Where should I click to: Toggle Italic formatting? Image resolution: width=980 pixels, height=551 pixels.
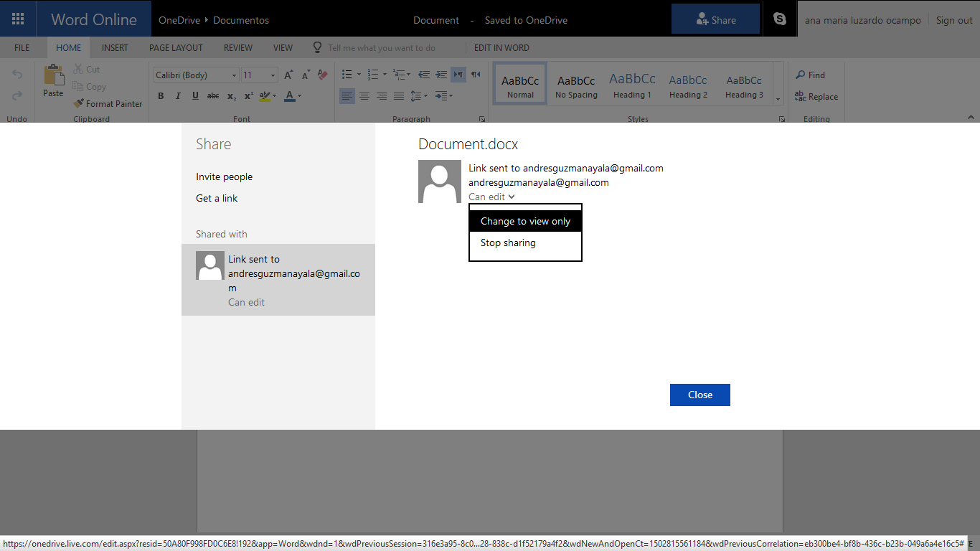[178, 96]
